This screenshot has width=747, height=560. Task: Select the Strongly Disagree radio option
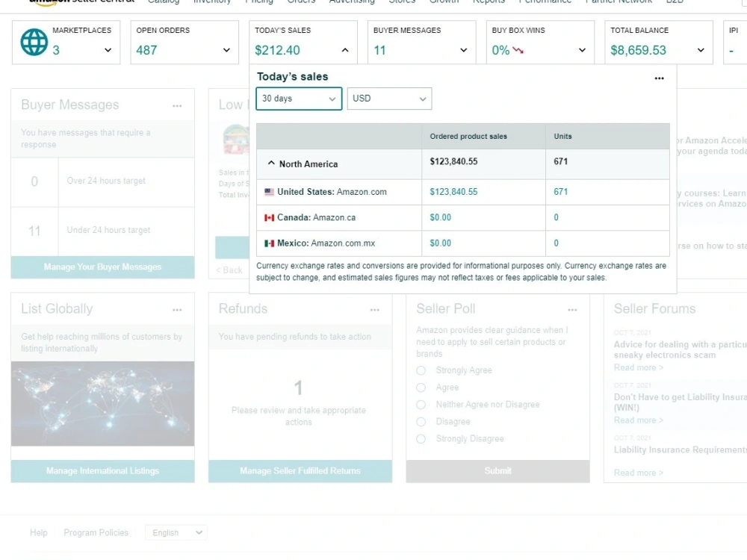pyautogui.click(x=421, y=439)
